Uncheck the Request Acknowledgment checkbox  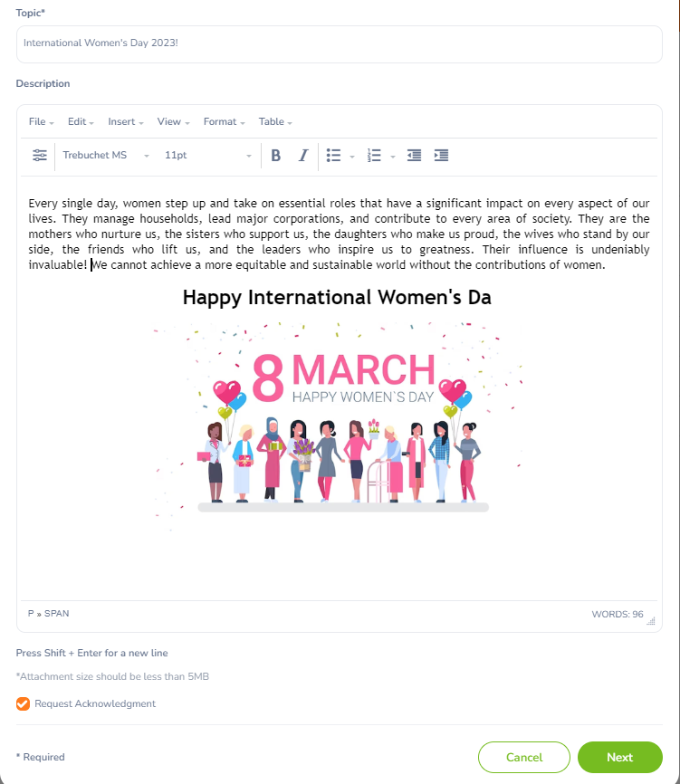click(x=23, y=704)
